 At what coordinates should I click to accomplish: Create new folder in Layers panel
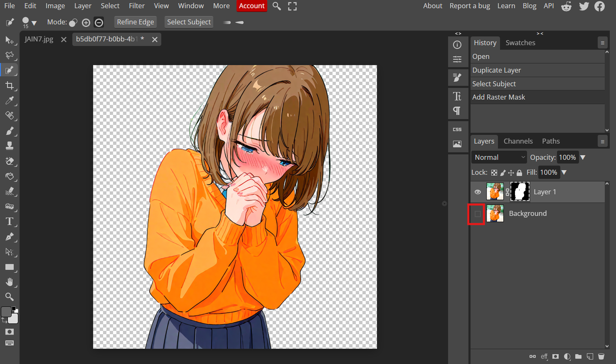coord(578,357)
